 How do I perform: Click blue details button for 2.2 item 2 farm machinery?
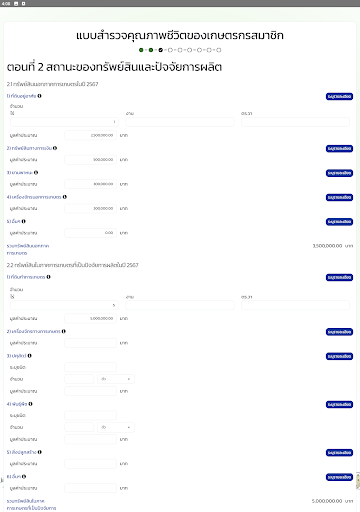click(x=339, y=332)
